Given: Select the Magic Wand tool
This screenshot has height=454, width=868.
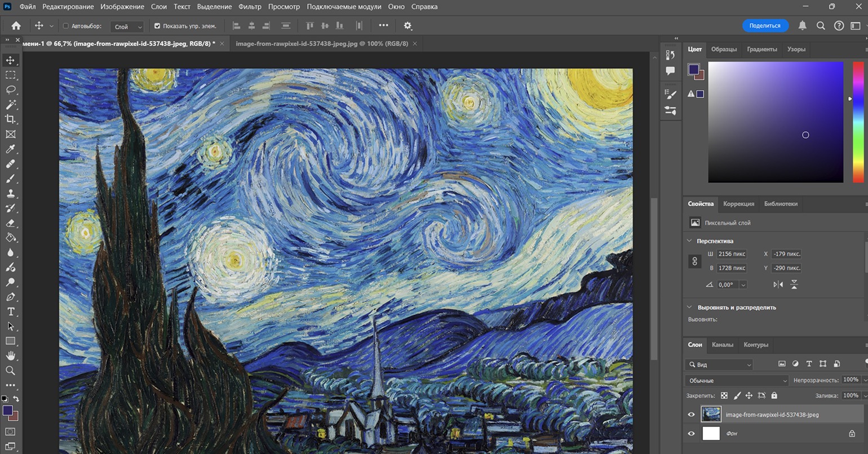Looking at the screenshot, I should [10, 105].
